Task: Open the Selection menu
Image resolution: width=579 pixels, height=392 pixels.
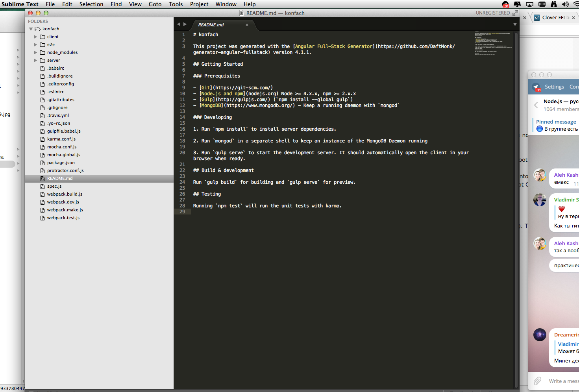Action: (91, 4)
